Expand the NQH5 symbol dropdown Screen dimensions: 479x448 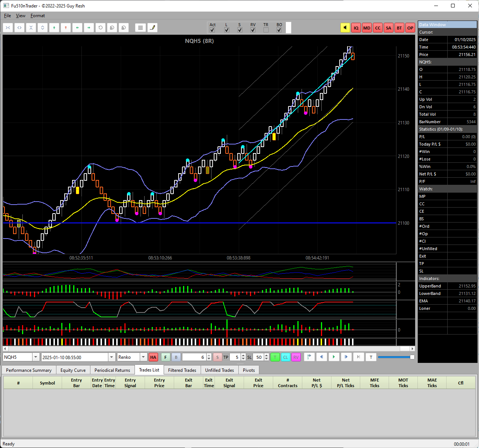click(x=36, y=357)
